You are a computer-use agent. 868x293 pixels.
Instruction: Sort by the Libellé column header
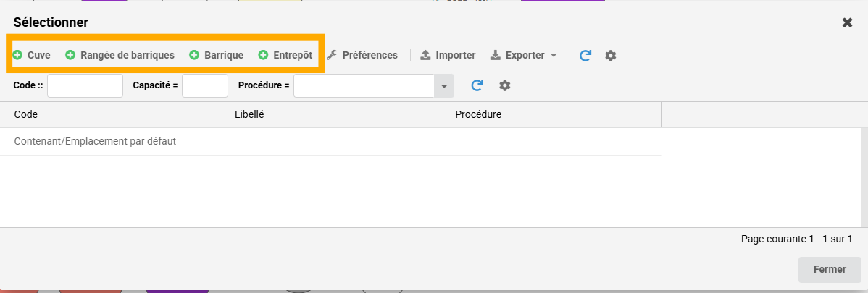(x=330, y=114)
